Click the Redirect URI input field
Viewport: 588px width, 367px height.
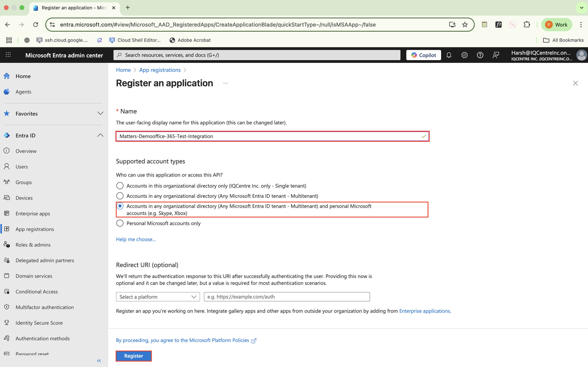[x=287, y=297]
